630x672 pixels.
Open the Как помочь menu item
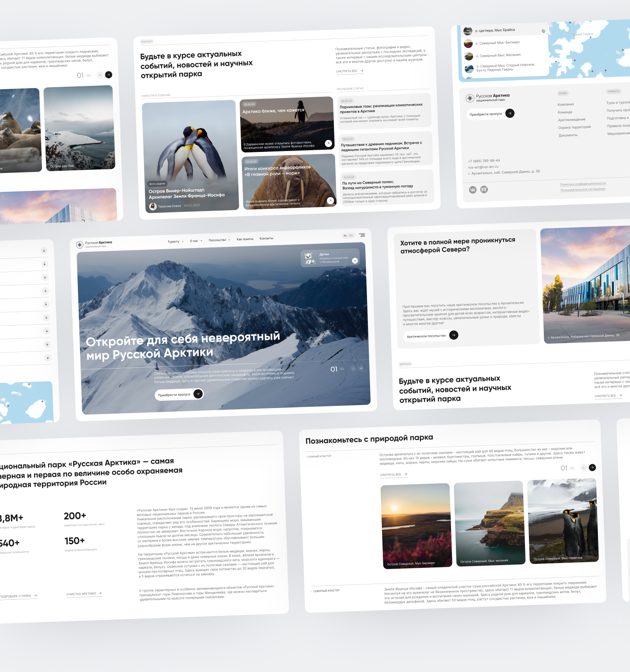click(x=245, y=239)
